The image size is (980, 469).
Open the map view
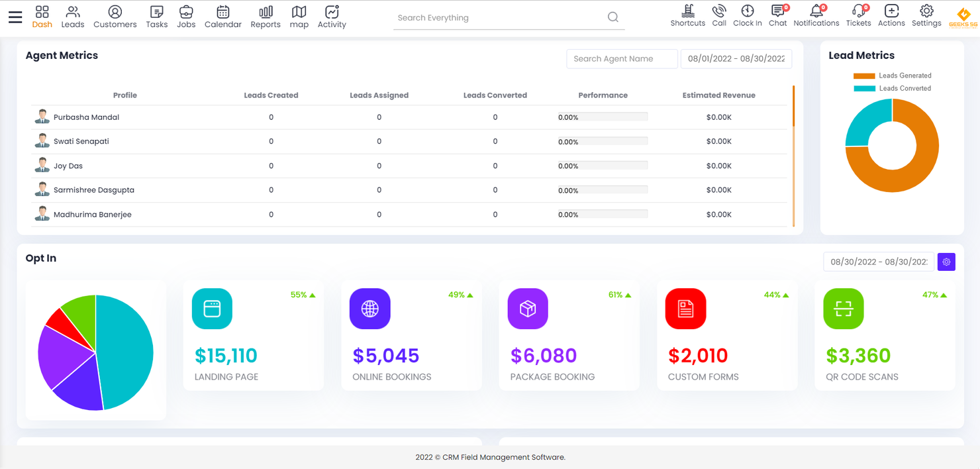point(299,17)
